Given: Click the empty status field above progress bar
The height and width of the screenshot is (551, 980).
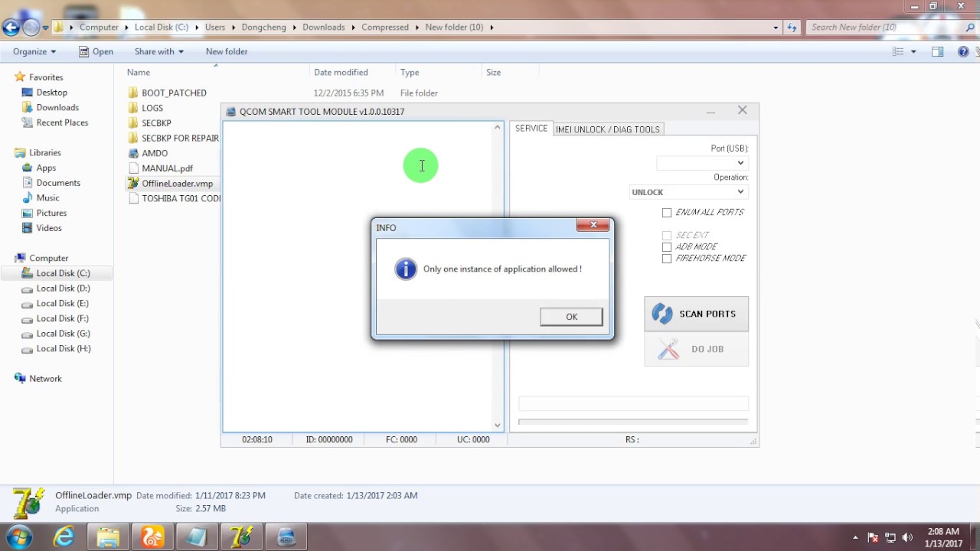Looking at the screenshot, I should pyautogui.click(x=633, y=404).
